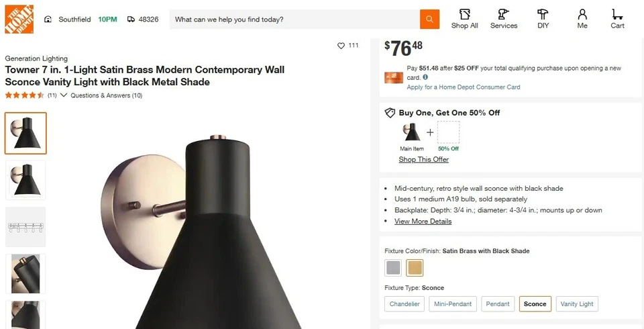Click the orange search magnifier button
The width and height of the screenshot is (644, 329).
coord(429,19)
